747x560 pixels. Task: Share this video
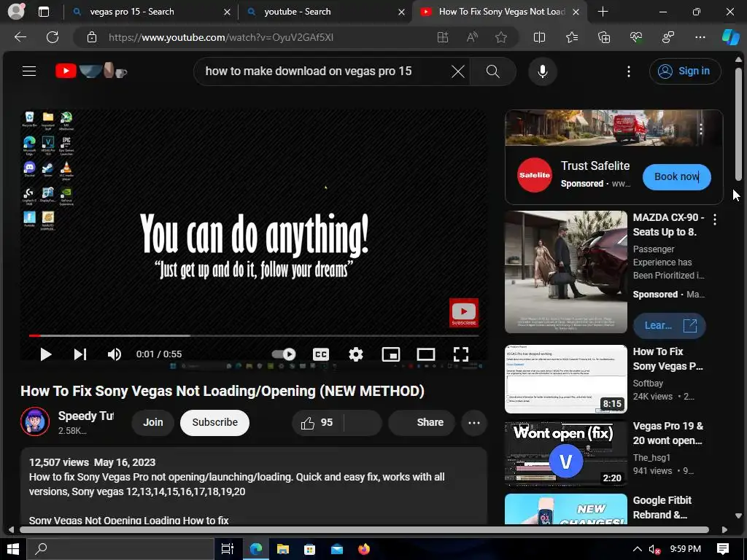(x=422, y=422)
